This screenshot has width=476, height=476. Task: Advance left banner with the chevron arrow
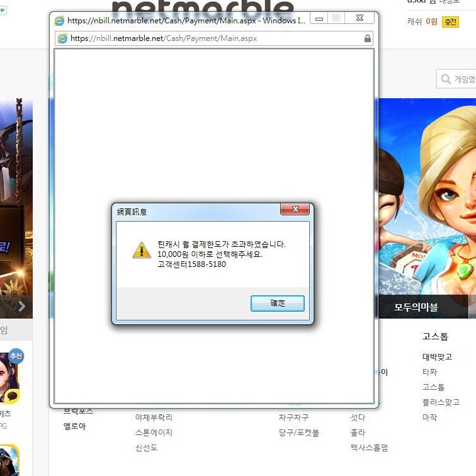click(x=21, y=306)
